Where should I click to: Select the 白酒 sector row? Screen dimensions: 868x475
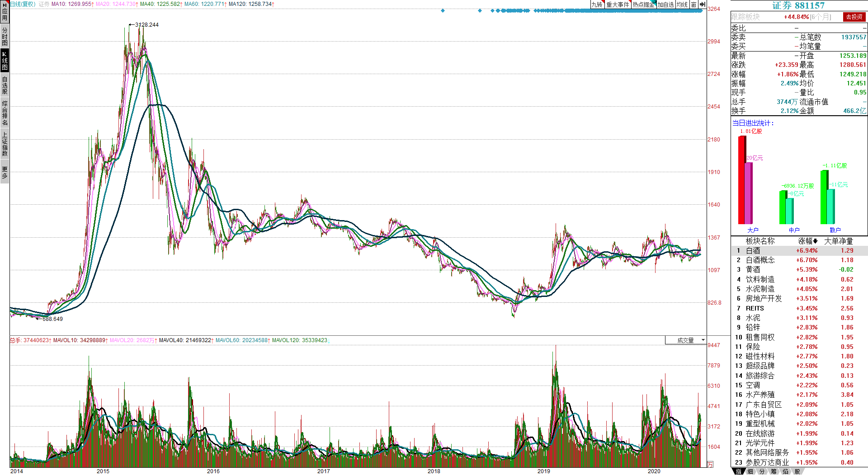pos(799,250)
